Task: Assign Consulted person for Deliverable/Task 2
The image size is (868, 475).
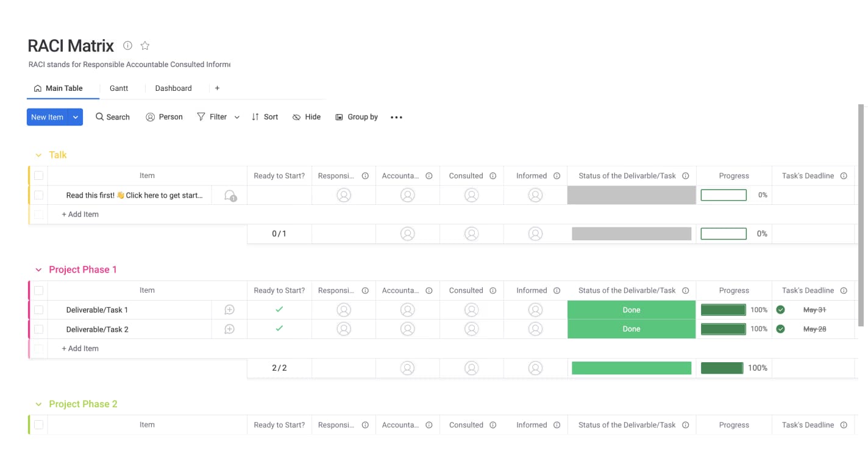Action: (x=471, y=329)
